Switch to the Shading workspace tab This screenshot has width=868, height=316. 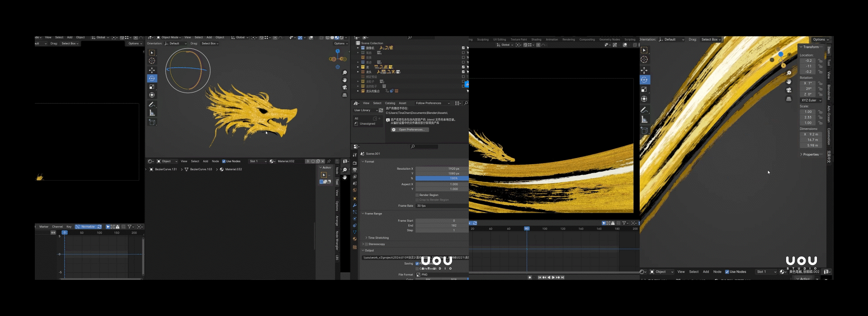(536, 40)
